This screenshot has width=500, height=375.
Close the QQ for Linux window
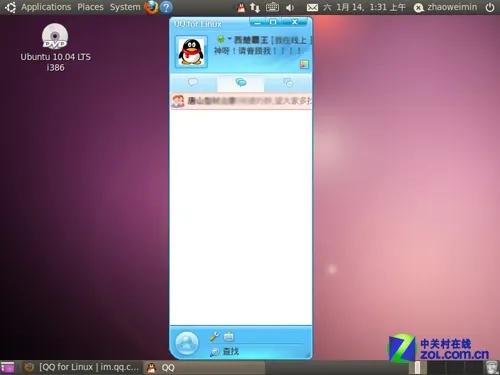pos(295,22)
